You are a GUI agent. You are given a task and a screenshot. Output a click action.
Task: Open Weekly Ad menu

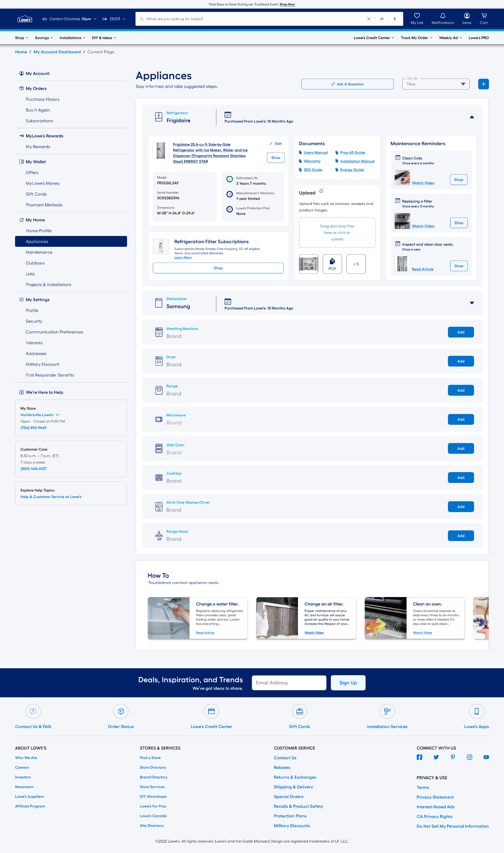[450, 38]
